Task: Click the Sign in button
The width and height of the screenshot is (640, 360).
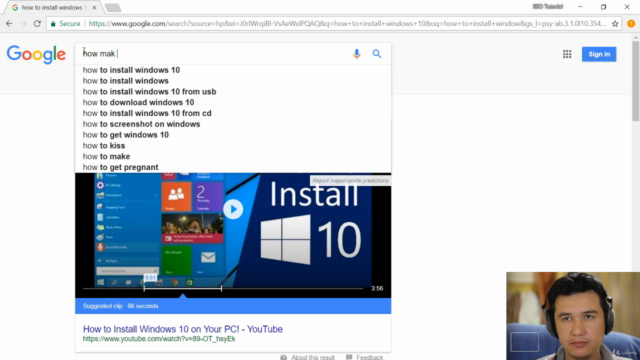Action: click(599, 54)
